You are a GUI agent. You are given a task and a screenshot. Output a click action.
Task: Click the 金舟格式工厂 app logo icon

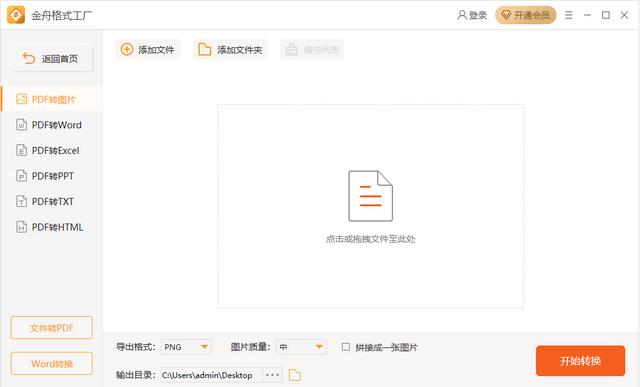pyautogui.click(x=16, y=15)
